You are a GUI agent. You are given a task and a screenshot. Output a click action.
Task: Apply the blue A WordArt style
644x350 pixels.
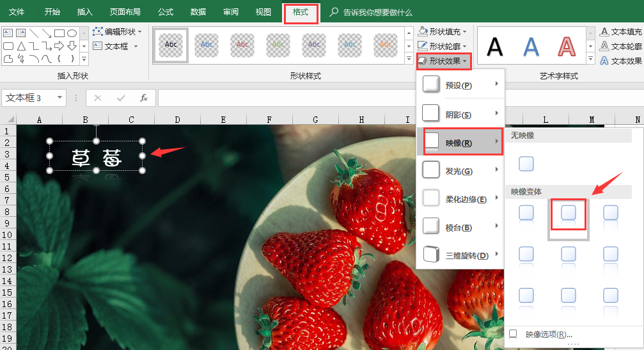[x=531, y=47]
